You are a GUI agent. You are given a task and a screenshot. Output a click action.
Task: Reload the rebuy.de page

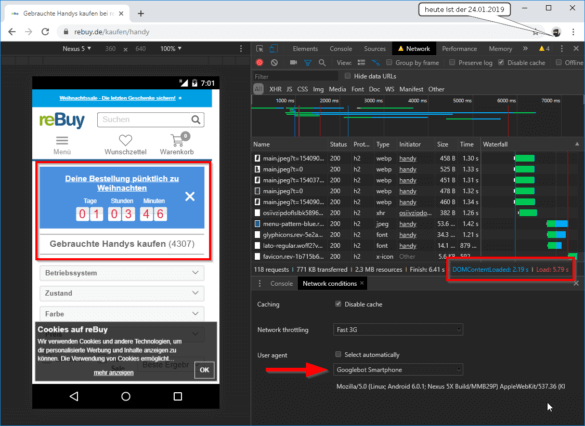(45, 32)
